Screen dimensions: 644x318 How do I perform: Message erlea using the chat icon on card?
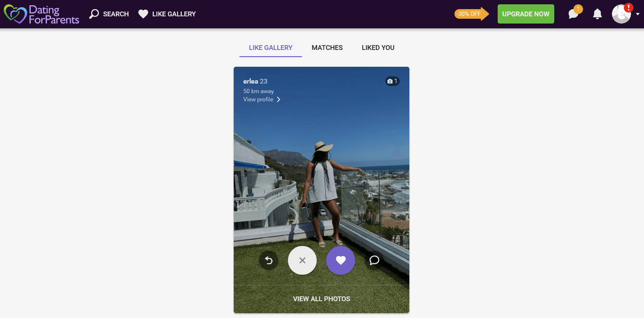374,260
